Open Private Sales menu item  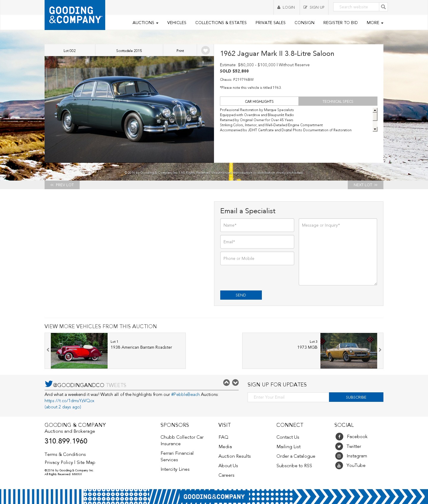click(270, 23)
